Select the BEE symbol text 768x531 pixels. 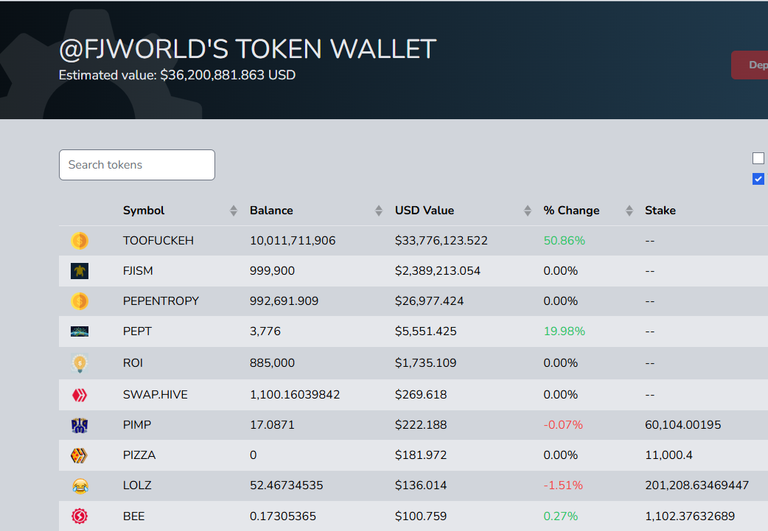134,516
